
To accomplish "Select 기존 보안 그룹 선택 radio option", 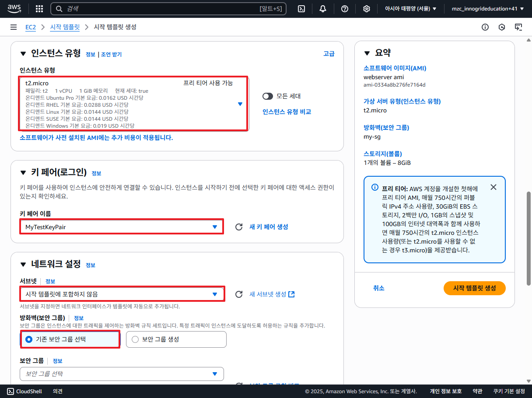I will tap(70, 339).
